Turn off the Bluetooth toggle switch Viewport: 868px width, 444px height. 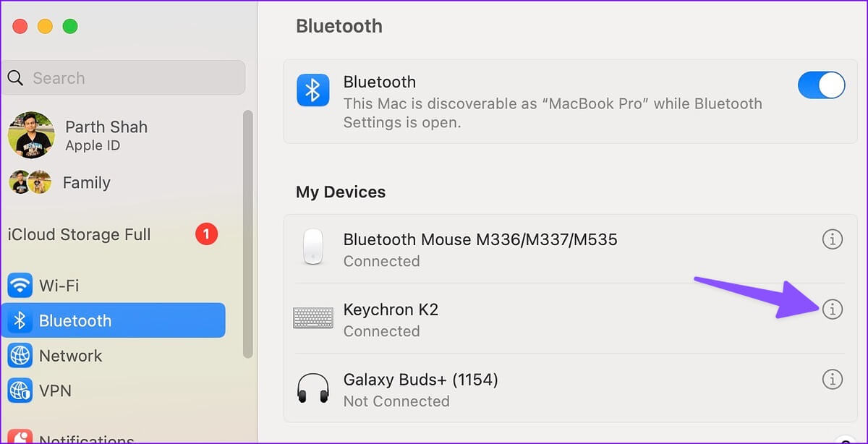click(821, 85)
